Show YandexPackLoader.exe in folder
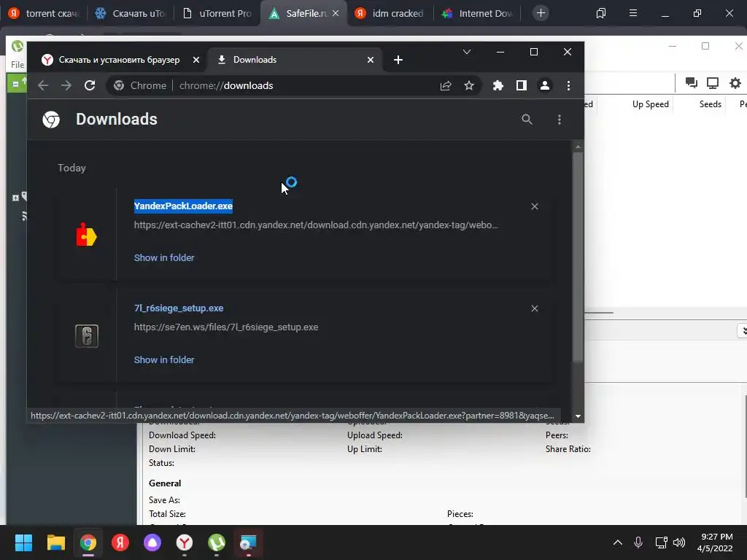This screenshot has width=747, height=560. click(164, 257)
